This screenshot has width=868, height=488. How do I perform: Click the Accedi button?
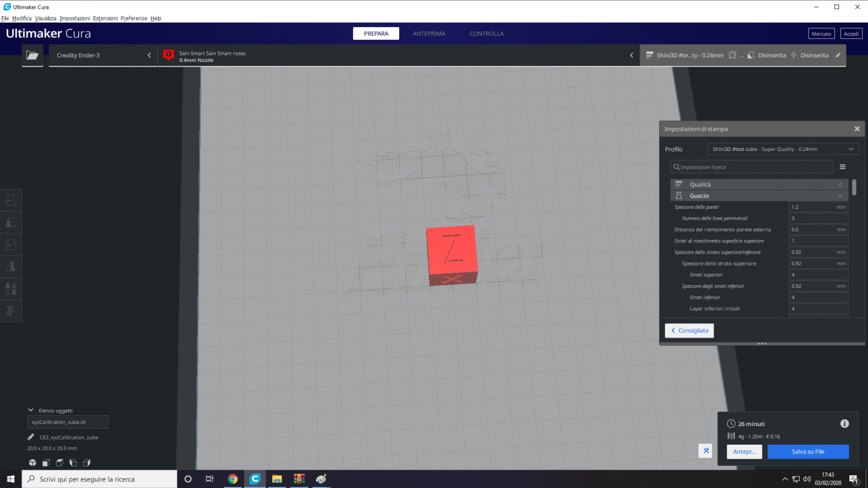click(851, 34)
